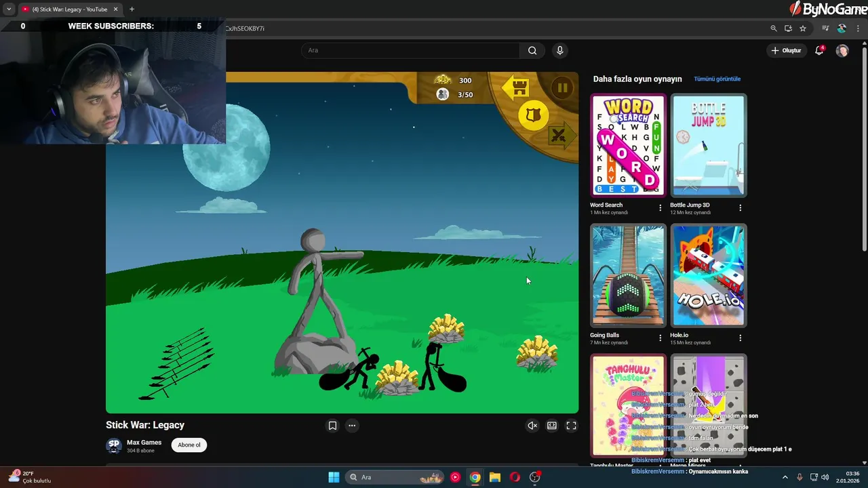Select the defend shield command in game
868x488 pixels.
[x=533, y=115]
